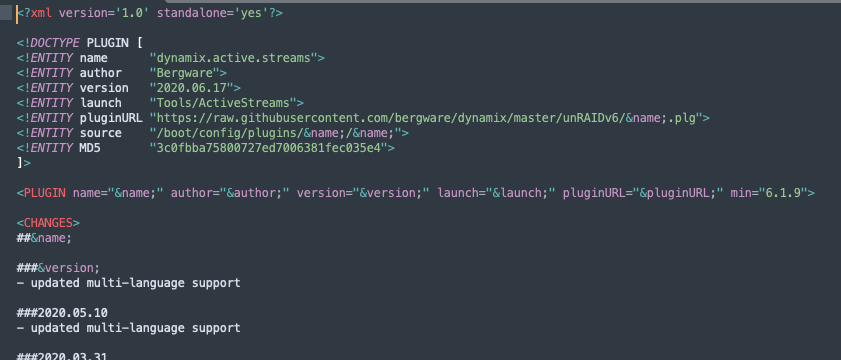Click the launch="&launch;" attribute
This screenshot has height=360, width=841.
(x=497, y=193)
